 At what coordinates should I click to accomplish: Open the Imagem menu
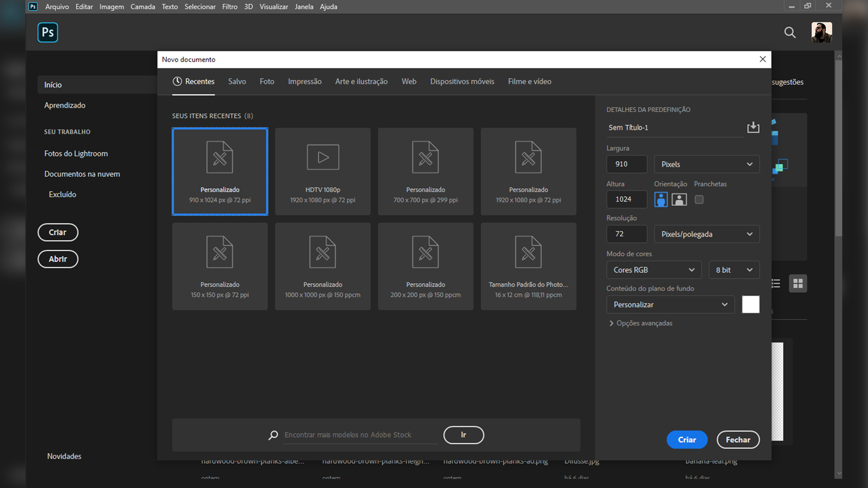click(112, 7)
